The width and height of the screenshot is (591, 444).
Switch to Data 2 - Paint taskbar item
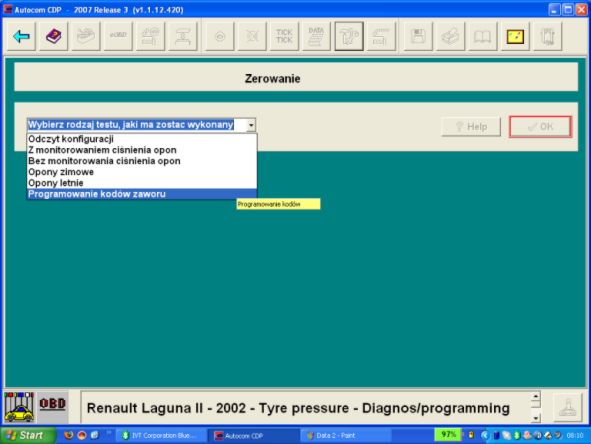click(x=345, y=436)
